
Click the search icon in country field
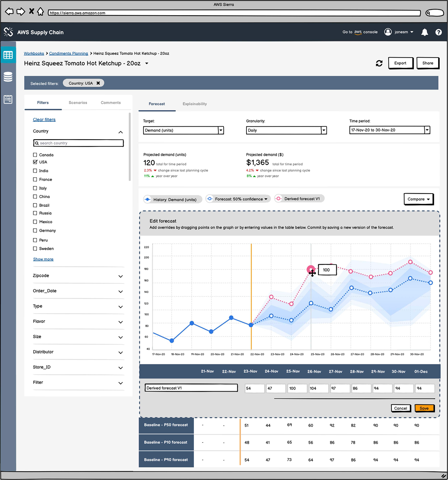point(37,143)
